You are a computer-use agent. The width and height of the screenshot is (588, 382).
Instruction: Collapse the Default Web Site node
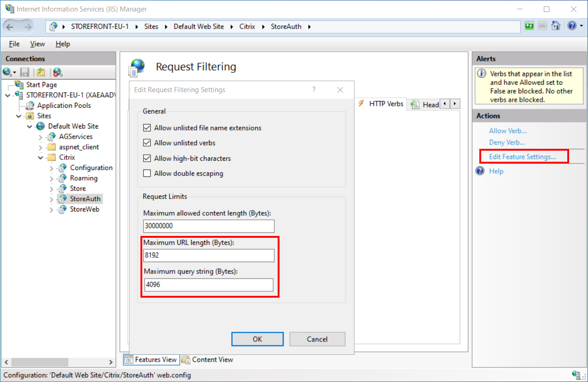click(30, 126)
